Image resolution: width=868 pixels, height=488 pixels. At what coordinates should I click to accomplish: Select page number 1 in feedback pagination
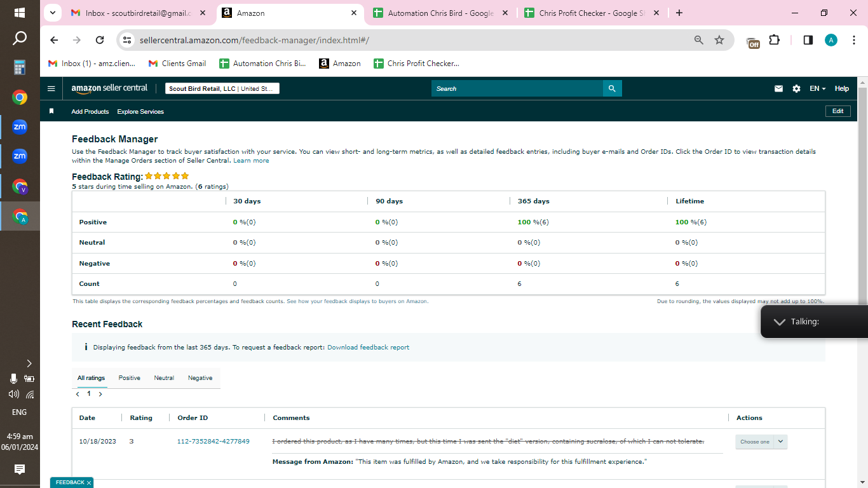(x=89, y=394)
